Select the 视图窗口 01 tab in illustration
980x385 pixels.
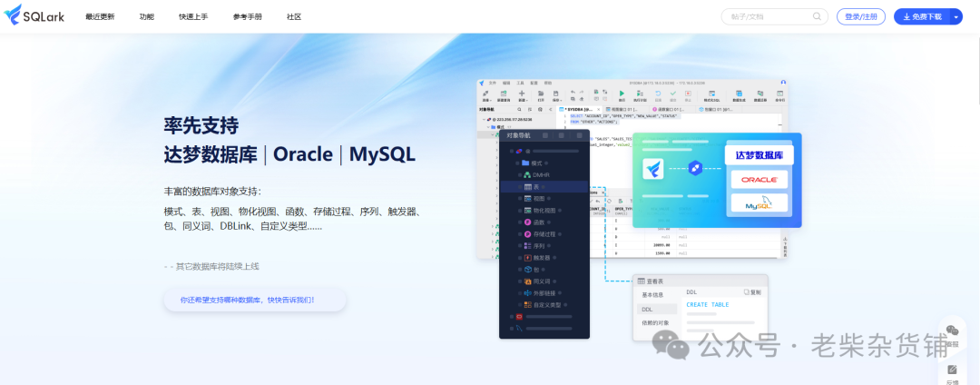625,109
